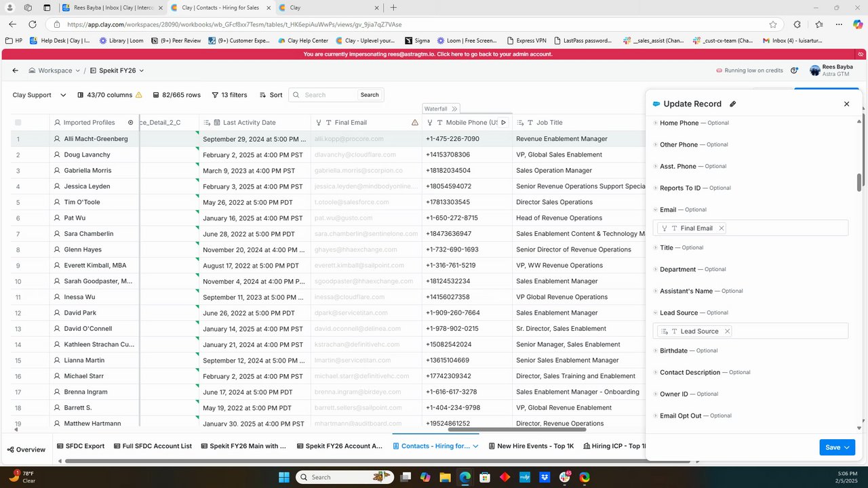Toggle the select-all rows checkbox in header

click(x=18, y=123)
